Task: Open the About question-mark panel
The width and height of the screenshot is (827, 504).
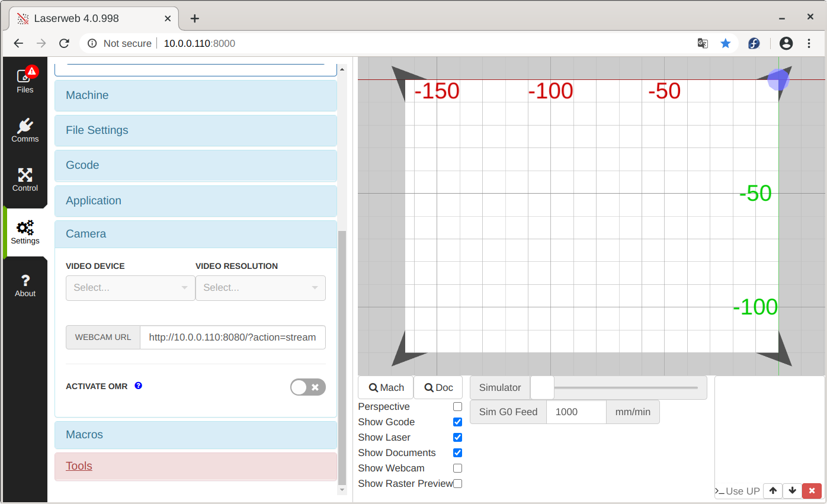Action: pyautogui.click(x=25, y=285)
